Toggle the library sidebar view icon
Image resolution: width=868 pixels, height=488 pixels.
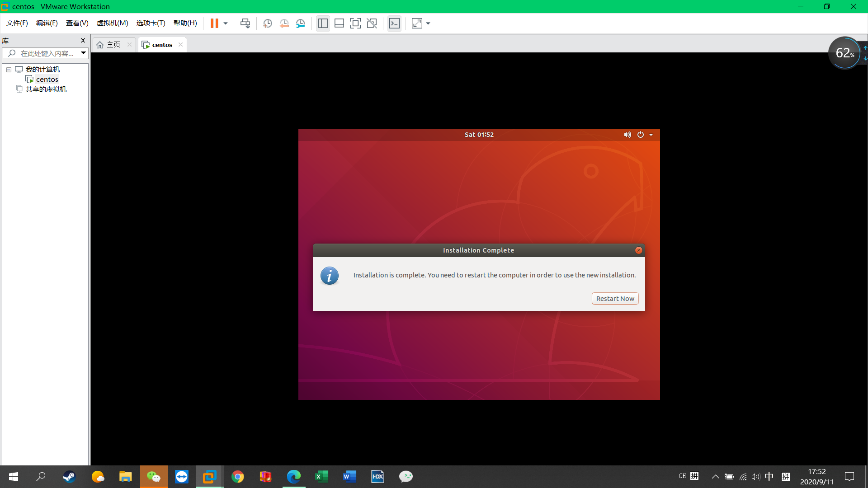323,23
